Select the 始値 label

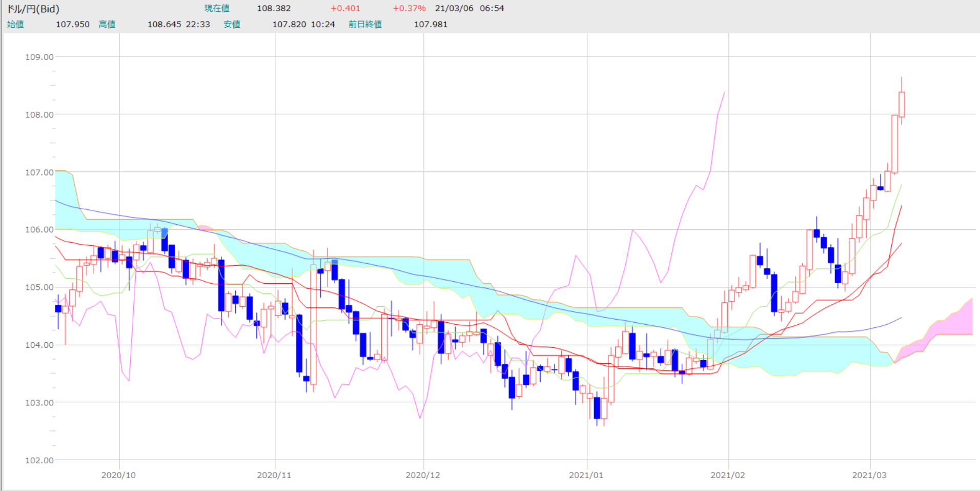tap(15, 24)
